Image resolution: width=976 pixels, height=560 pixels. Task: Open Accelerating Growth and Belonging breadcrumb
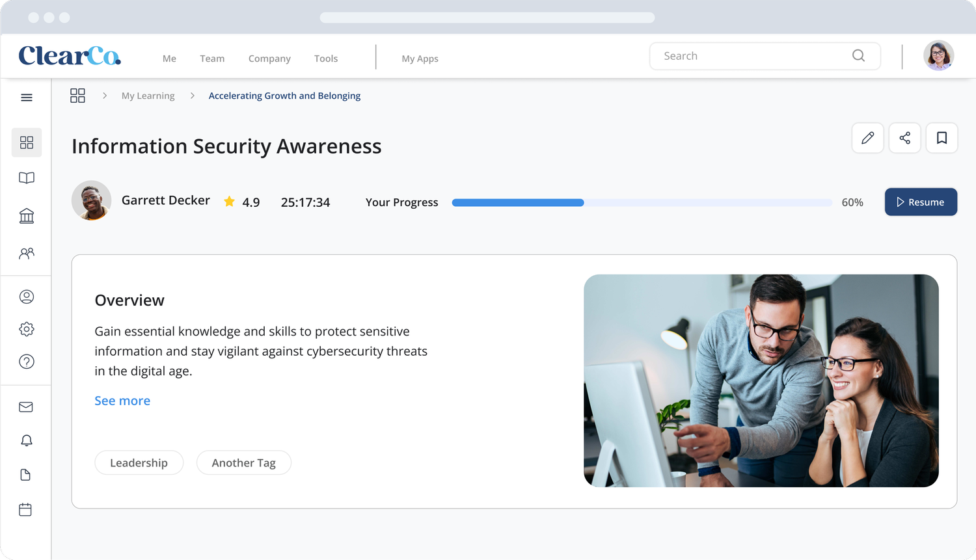[284, 96]
